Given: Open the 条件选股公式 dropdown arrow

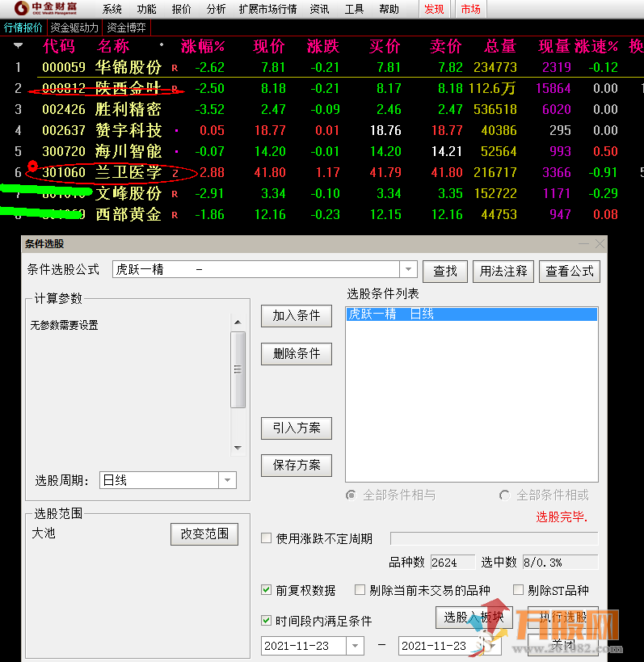Looking at the screenshot, I should pos(408,269).
